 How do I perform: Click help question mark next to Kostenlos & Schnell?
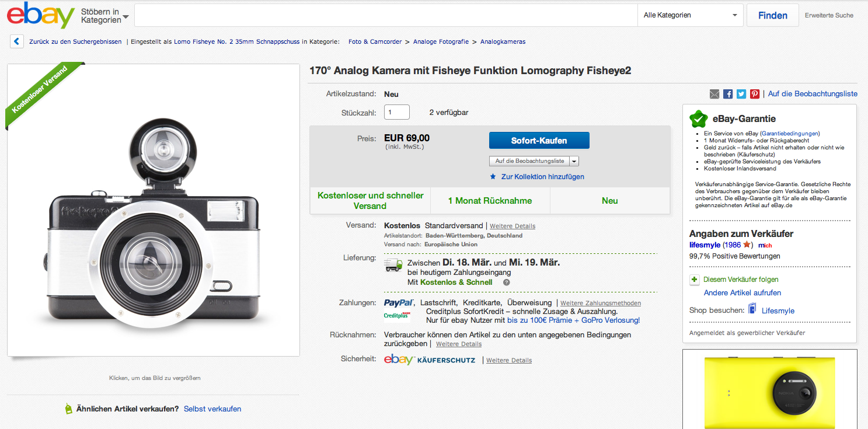click(507, 282)
